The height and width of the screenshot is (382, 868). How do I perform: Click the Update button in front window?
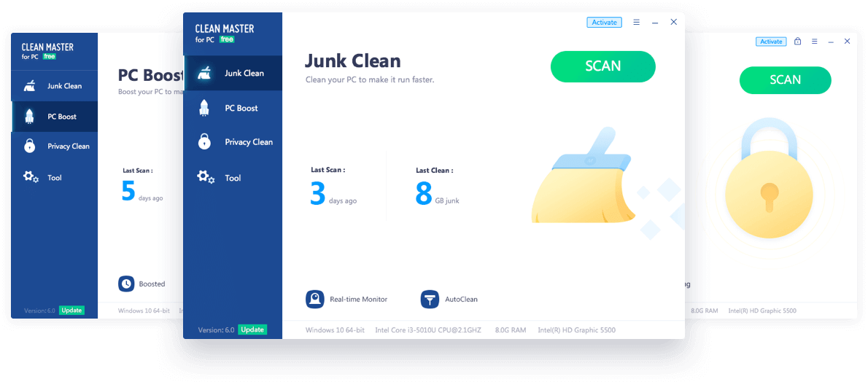pyautogui.click(x=252, y=330)
